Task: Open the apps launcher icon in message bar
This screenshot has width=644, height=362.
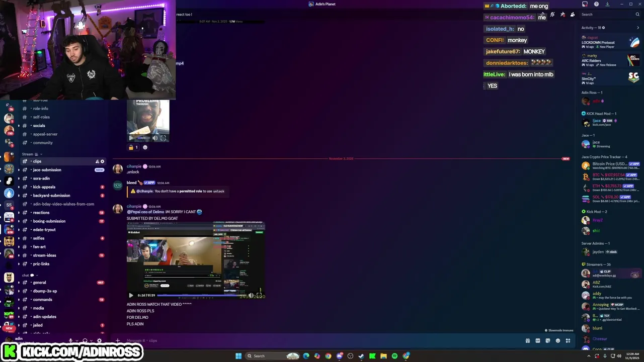Action: pos(568,341)
